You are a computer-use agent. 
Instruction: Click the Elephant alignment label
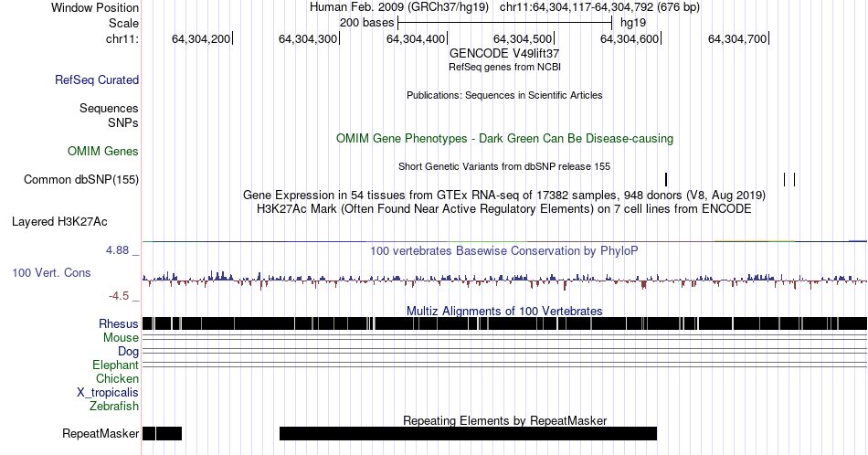pos(115,365)
